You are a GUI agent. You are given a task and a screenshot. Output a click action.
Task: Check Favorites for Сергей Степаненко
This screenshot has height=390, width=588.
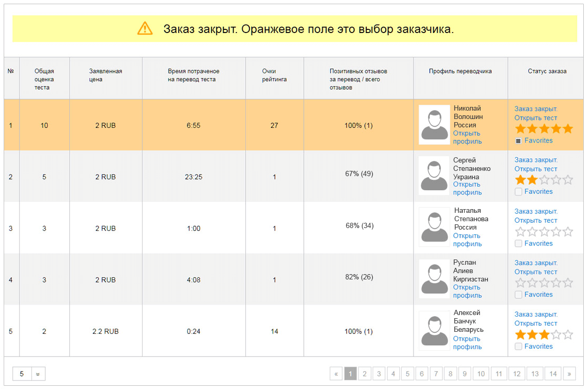point(518,192)
